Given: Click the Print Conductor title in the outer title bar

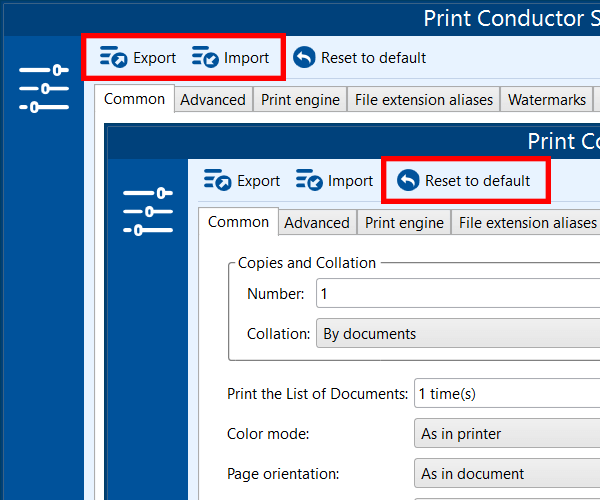Looking at the screenshot, I should 512,18.
